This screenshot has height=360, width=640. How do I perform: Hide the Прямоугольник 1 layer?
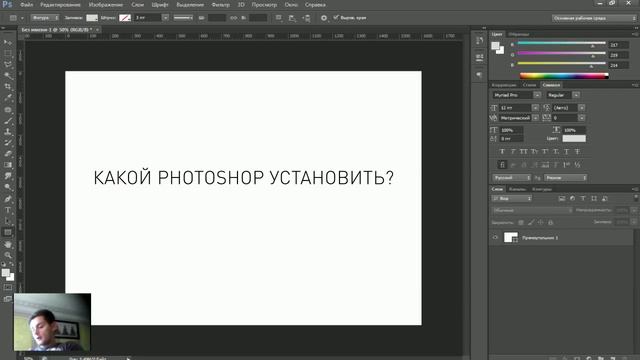click(495, 237)
